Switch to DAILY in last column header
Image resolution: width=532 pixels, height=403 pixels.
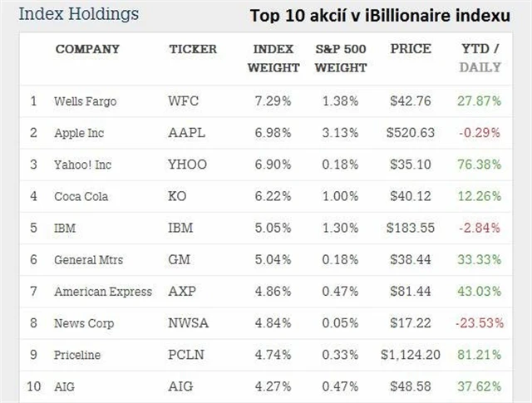[480, 66]
